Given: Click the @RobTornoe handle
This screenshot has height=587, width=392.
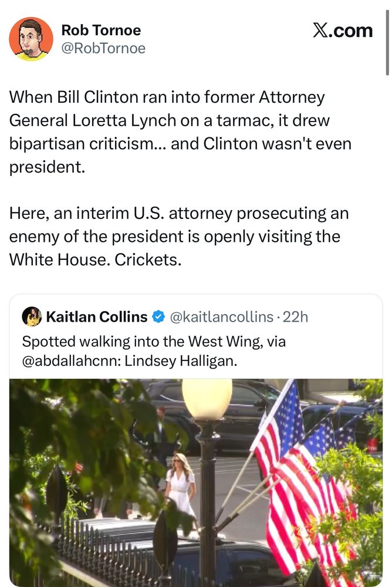Looking at the screenshot, I should pyautogui.click(x=103, y=48).
